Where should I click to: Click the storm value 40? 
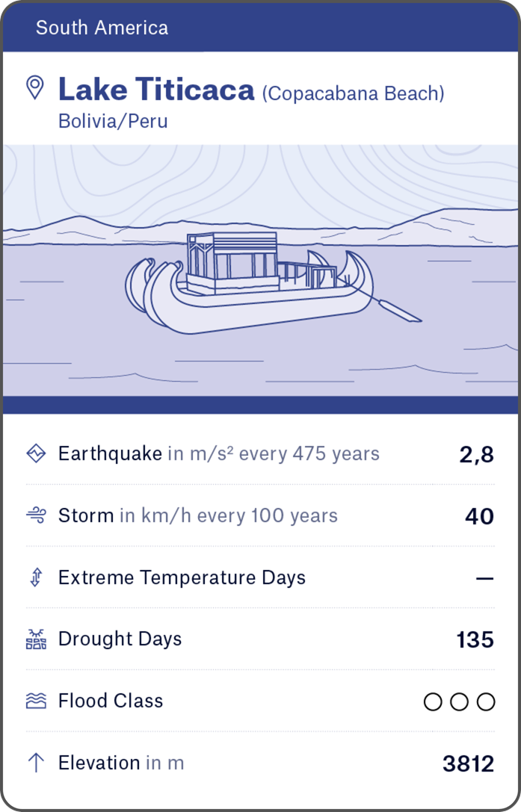click(x=478, y=516)
